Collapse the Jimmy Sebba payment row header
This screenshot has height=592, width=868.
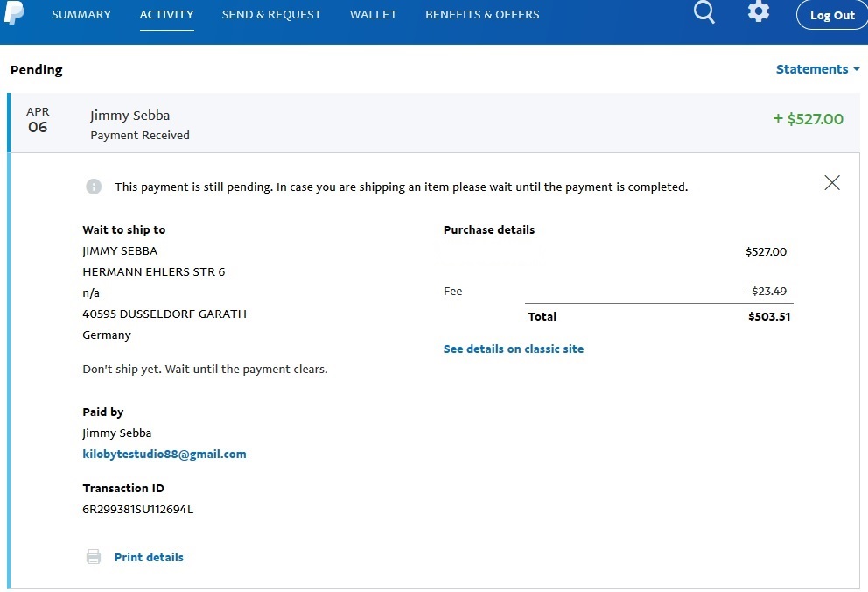pyautogui.click(x=433, y=123)
